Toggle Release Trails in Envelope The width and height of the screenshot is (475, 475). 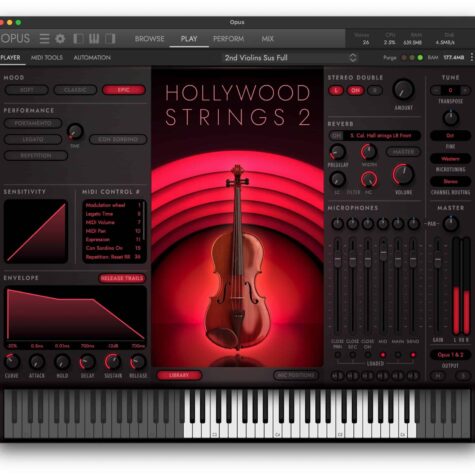[122, 278]
